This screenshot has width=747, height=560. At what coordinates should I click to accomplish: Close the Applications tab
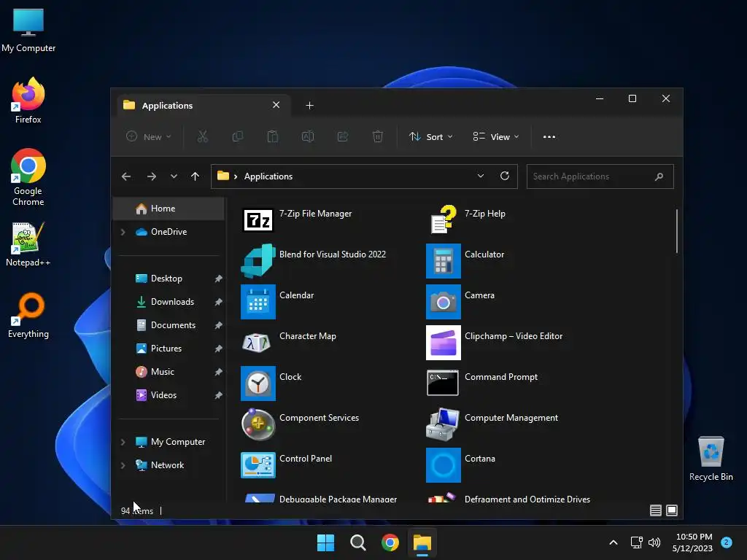coord(276,105)
